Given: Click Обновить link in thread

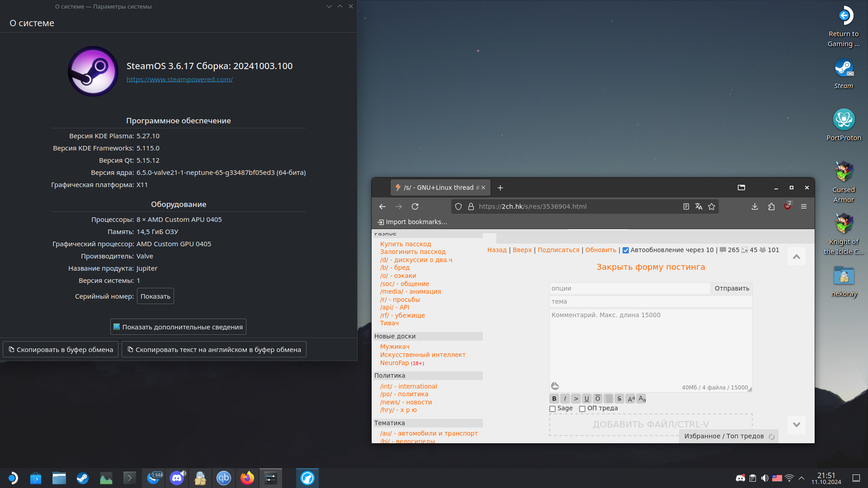Looking at the screenshot, I should pos(601,250).
